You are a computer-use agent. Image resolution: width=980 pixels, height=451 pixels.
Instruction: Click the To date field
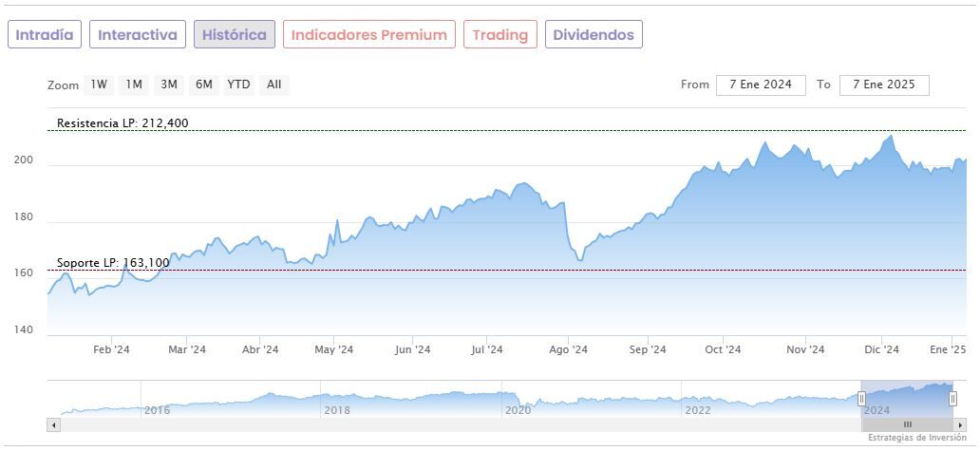(x=884, y=85)
